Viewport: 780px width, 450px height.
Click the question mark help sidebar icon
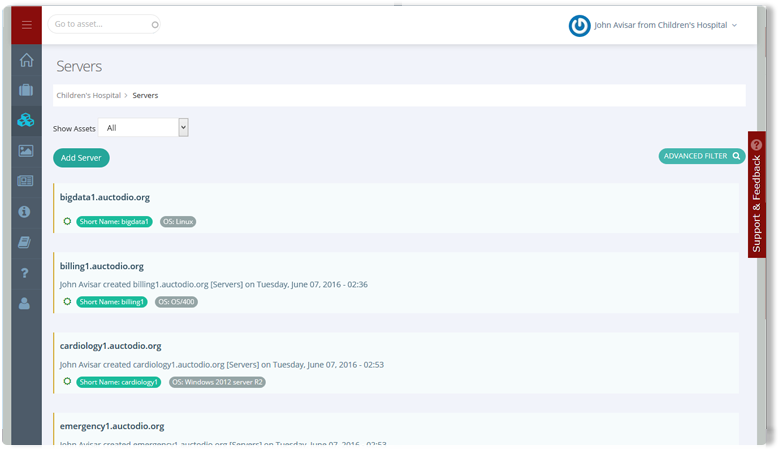tap(26, 273)
